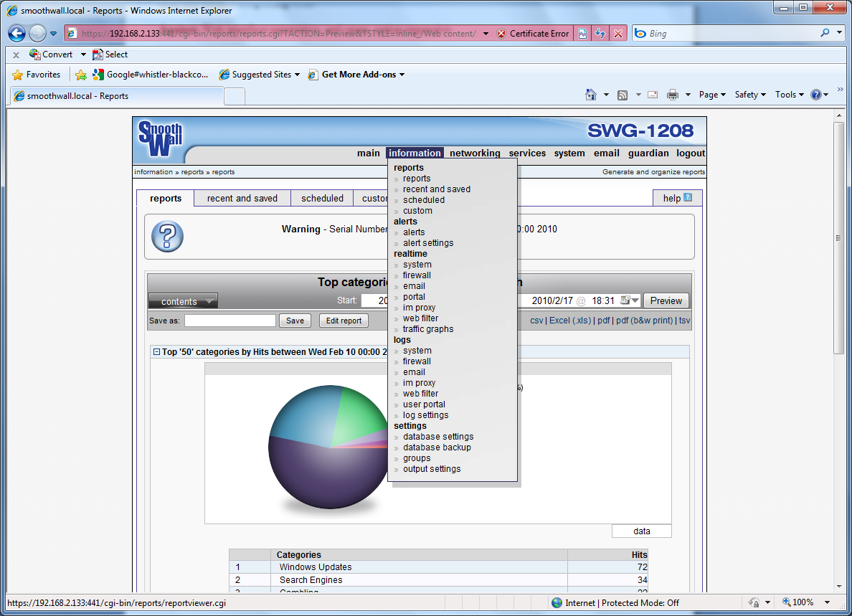Open the Safety menu
The width and height of the screenshot is (852, 616).
750,95
